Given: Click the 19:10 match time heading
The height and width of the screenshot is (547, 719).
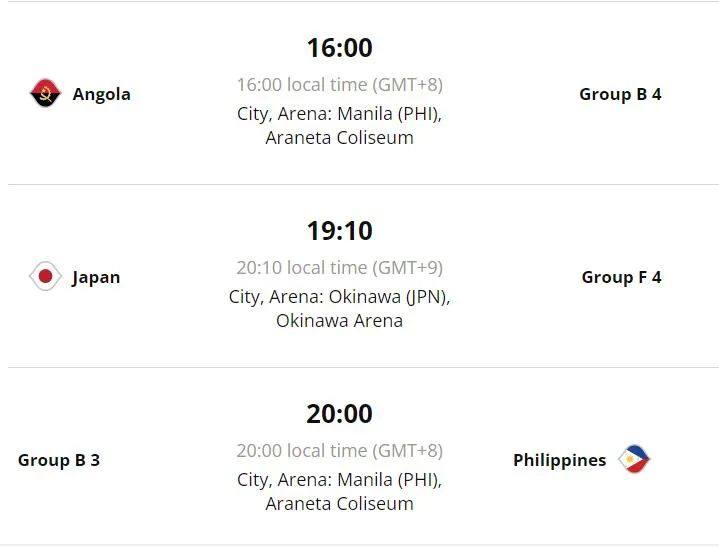Looking at the screenshot, I should (x=339, y=230).
